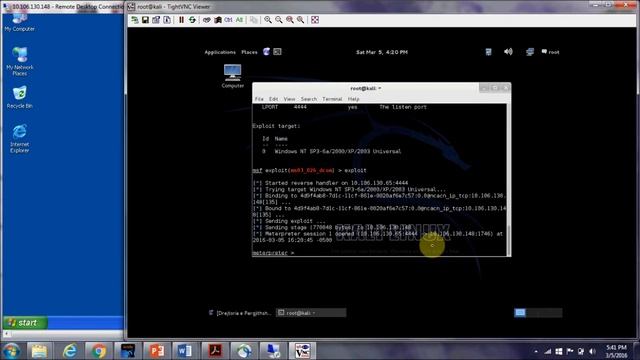Click the Windows tray volume icon
This screenshot has height=360, width=640.
coord(592,351)
